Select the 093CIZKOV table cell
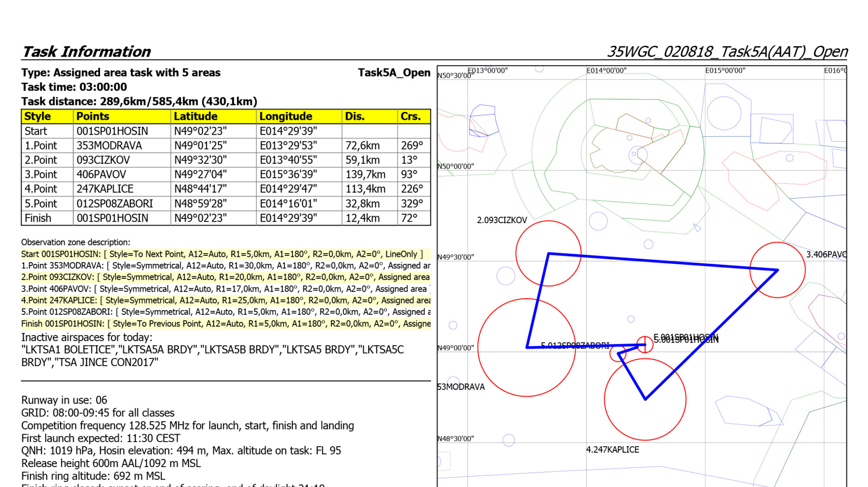This screenshot has height=487, width=868. coord(103,160)
